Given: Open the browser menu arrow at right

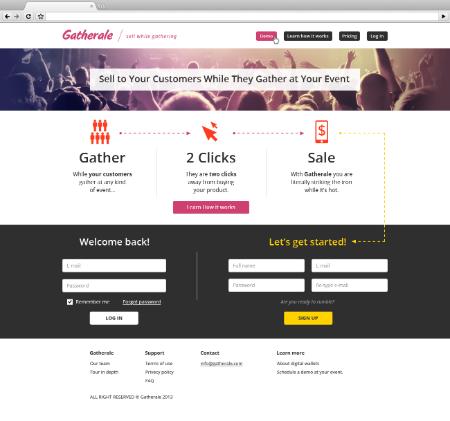Looking at the screenshot, I should click(443, 16).
